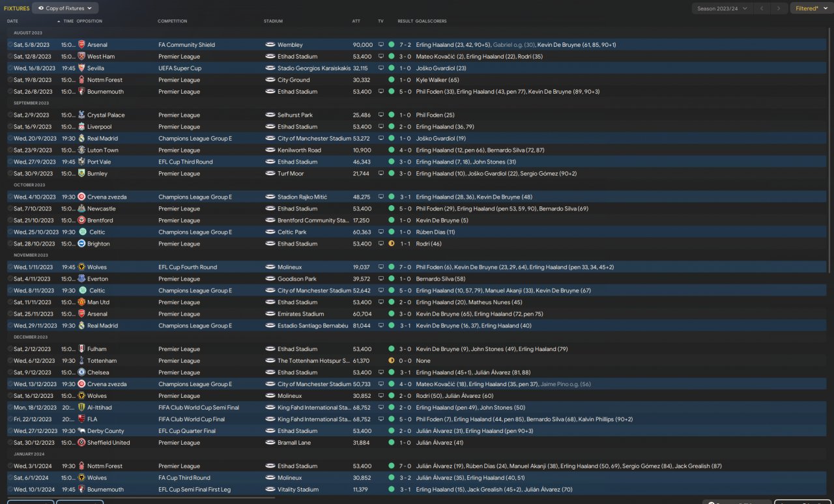Click the stadium icon beside Selhurst Park
Screen dimensions: 834x504
pyautogui.click(x=270, y=115)
